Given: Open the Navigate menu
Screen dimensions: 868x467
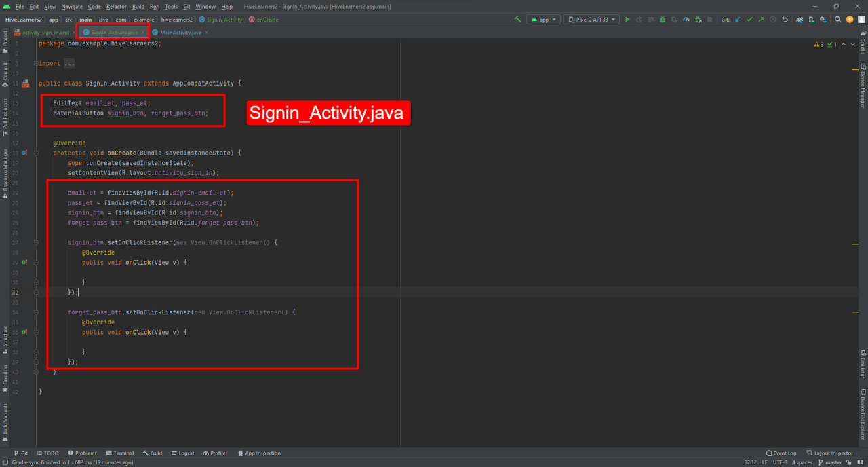Looking at the screenshot, I should (72, 6).
